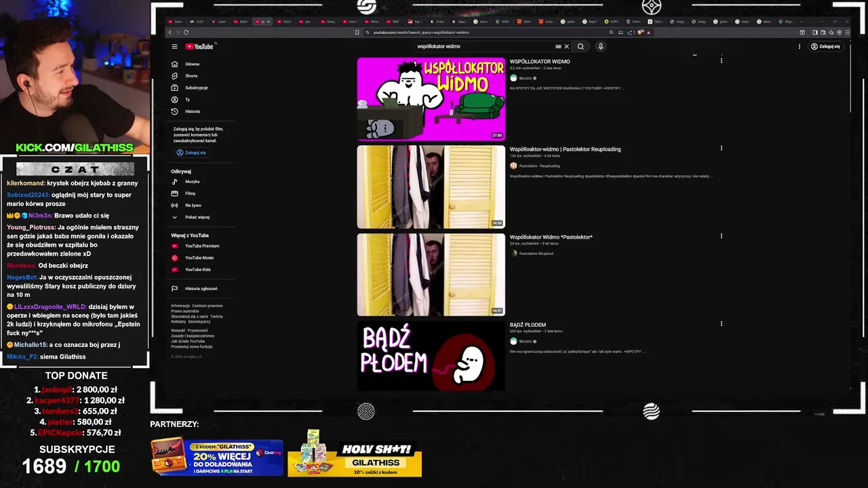The width and height of the screenshot is (868, 488).
Task: Open Pastolektor REupload channel link
Action: pyautogui.click(x=536, y=253)
